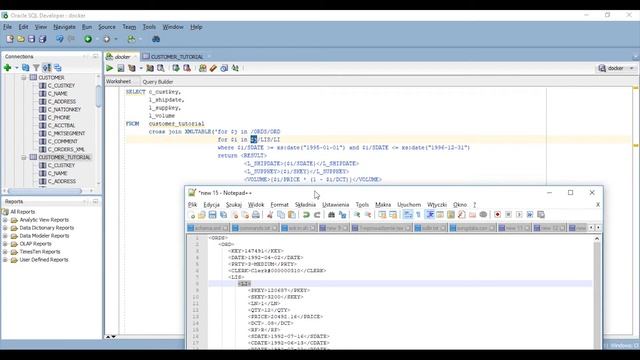Select the docker worksheet tab
This screenshot has height=360, width=640.
(122, 57)
